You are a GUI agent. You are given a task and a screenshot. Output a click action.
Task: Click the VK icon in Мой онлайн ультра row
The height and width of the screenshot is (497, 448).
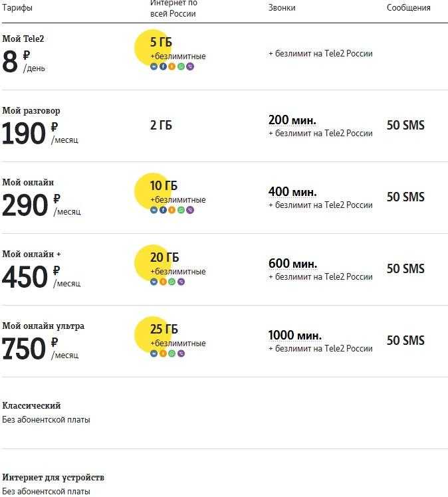click(154, 353)
